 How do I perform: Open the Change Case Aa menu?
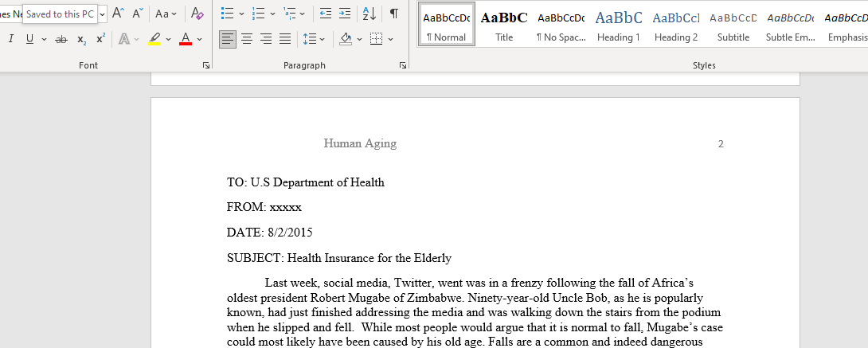coord(166,14)
